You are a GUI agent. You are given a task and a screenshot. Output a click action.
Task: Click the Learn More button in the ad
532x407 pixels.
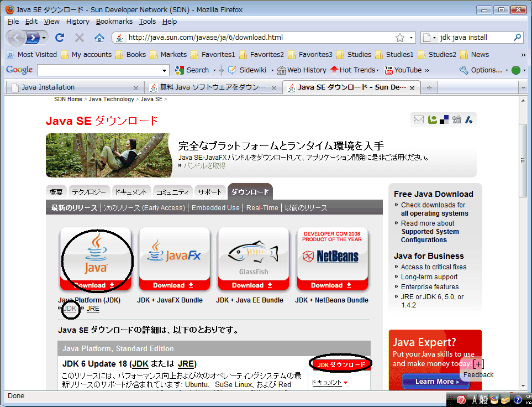tap(436, 382)
